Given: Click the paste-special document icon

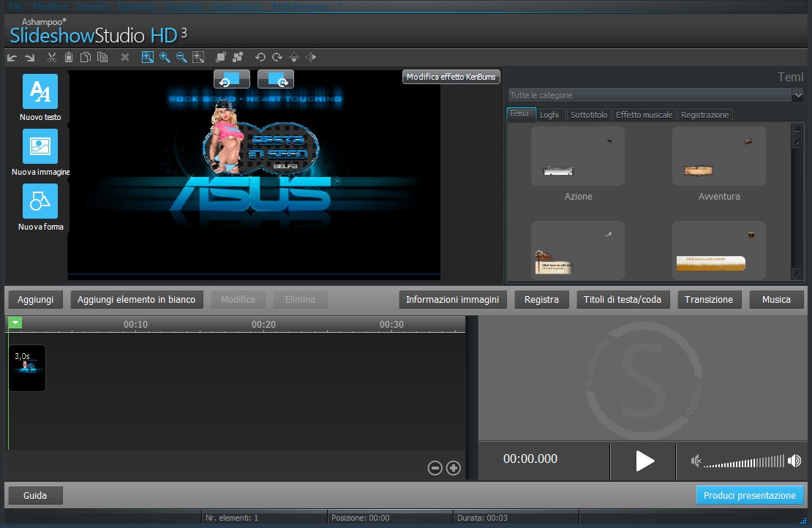Looking at the screenshot, I should [102, 58].
